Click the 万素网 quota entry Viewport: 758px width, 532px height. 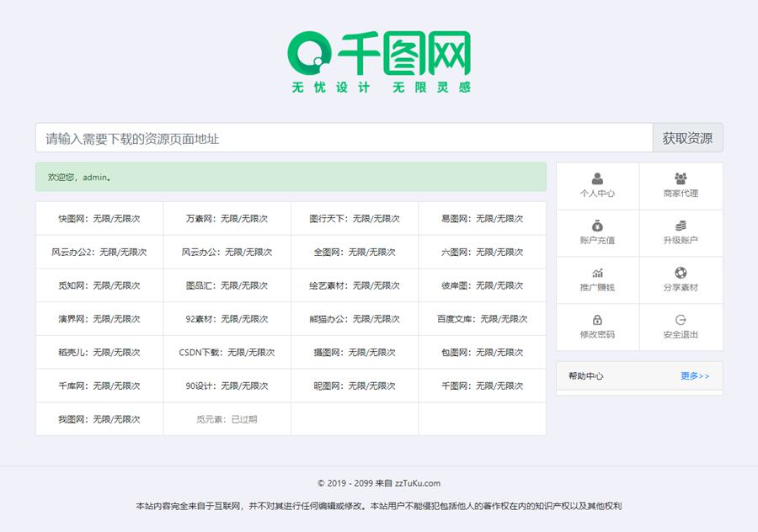227,219
